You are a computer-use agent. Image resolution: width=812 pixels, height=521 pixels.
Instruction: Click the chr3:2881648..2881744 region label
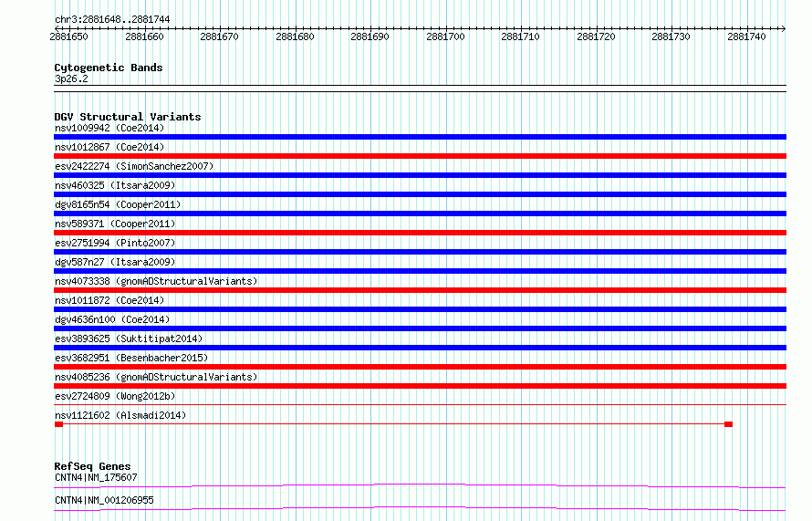click(x=112, y=19)
